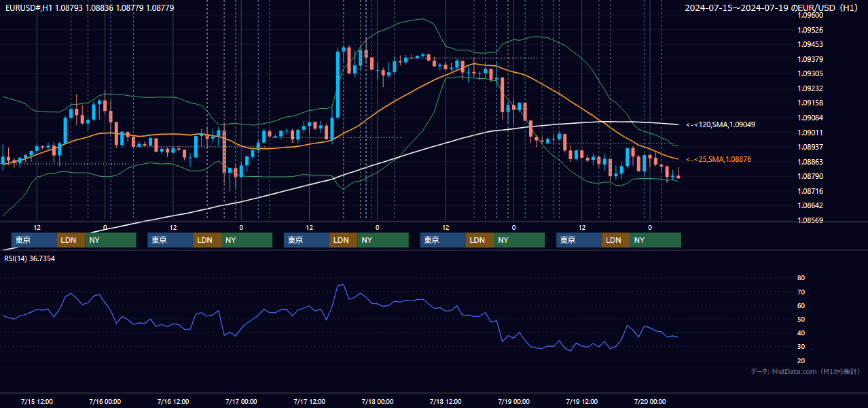The width and height of the screenshot is (868, 408).
Task: Select the 2024-07-15〜2024-07-19 EUR/USD title
Action: 772,8
